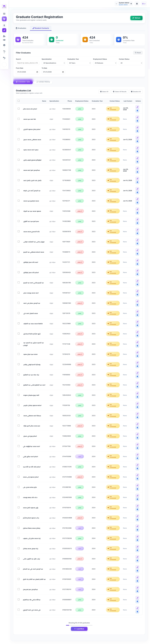Click the graduates loading progress bar

79,625
